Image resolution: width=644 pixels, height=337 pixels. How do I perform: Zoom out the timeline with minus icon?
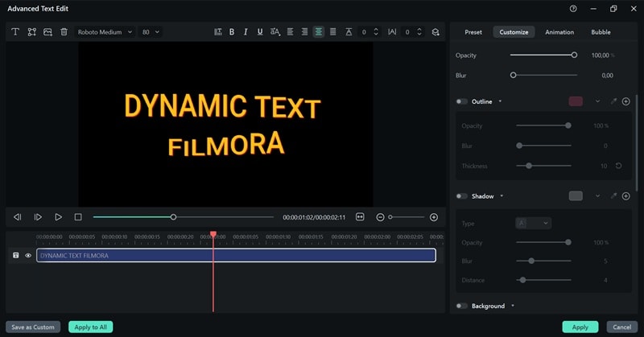pos(380,217)
